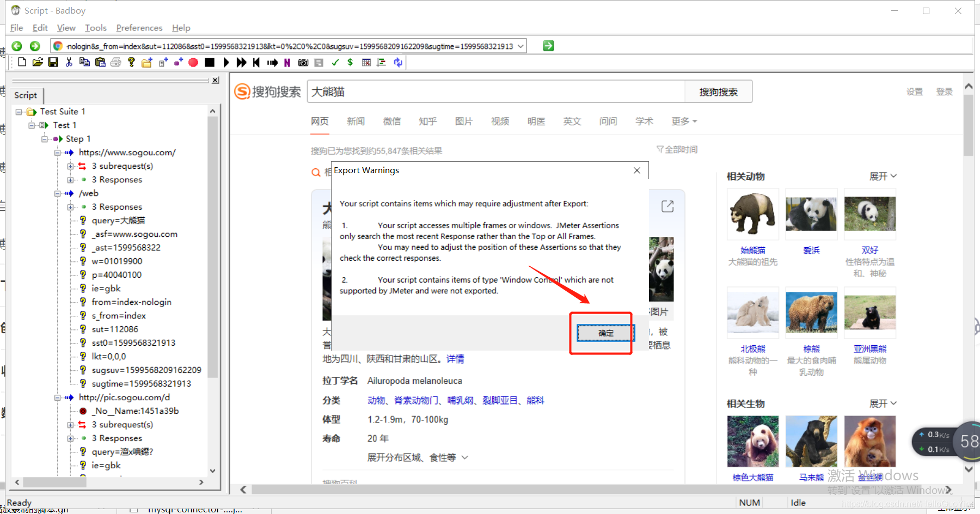
Task: Click Play All double-triangle button
Action: 241,62
